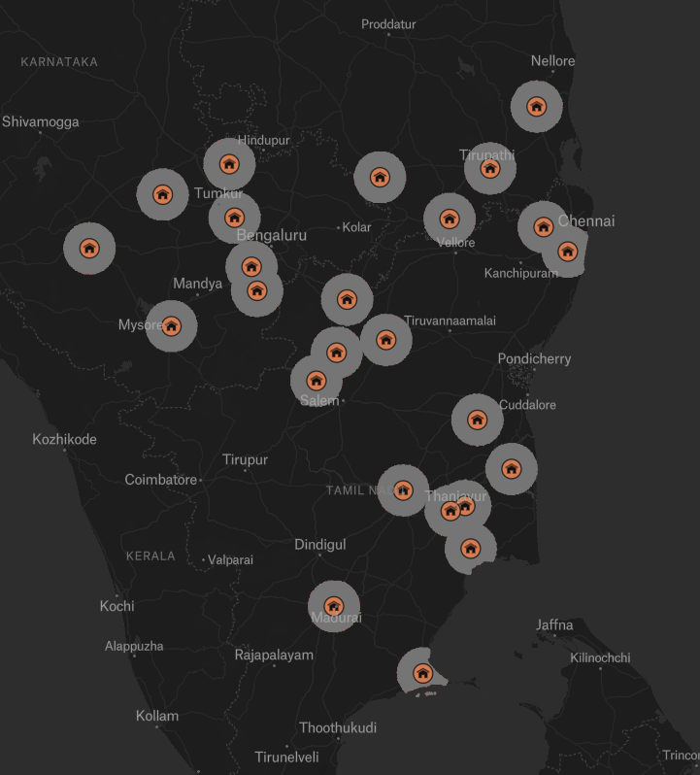This screenshot has width=700, height=775.
Task: Click the home marker left of Tumkur
Action: 162,194
